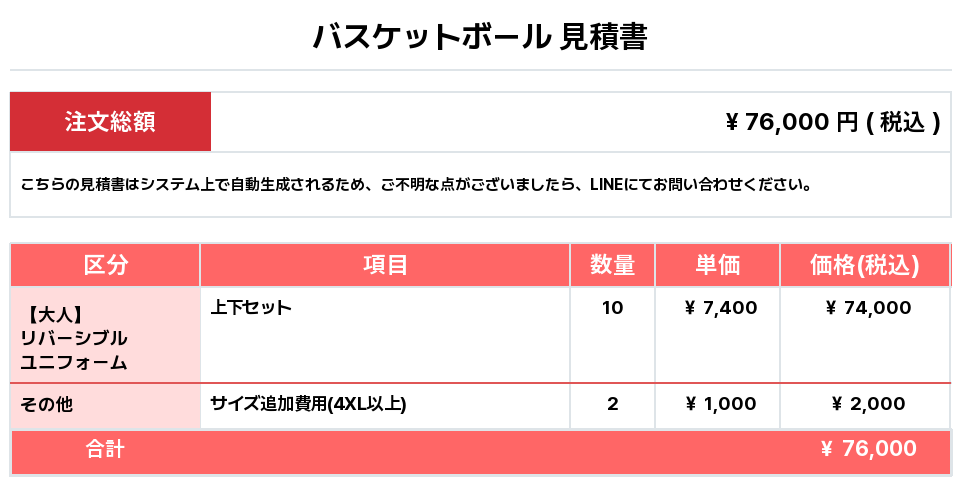
Task: Select the 区分 column header
Action: click(105, 265)
